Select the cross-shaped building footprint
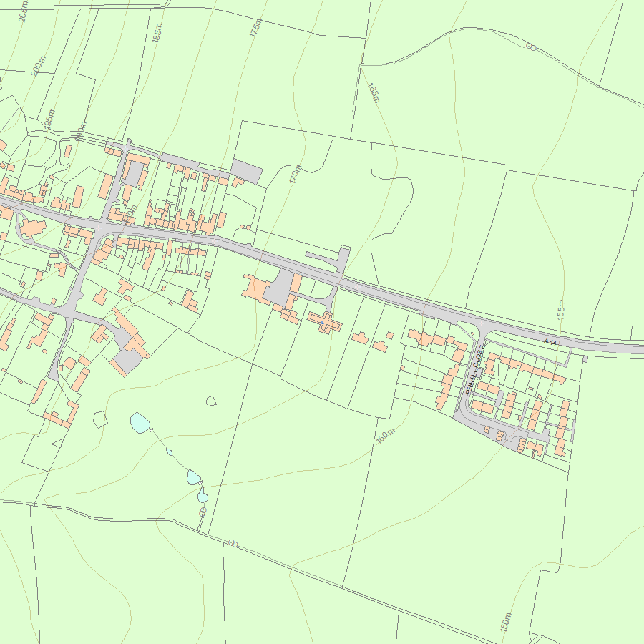 coord(324,323)
